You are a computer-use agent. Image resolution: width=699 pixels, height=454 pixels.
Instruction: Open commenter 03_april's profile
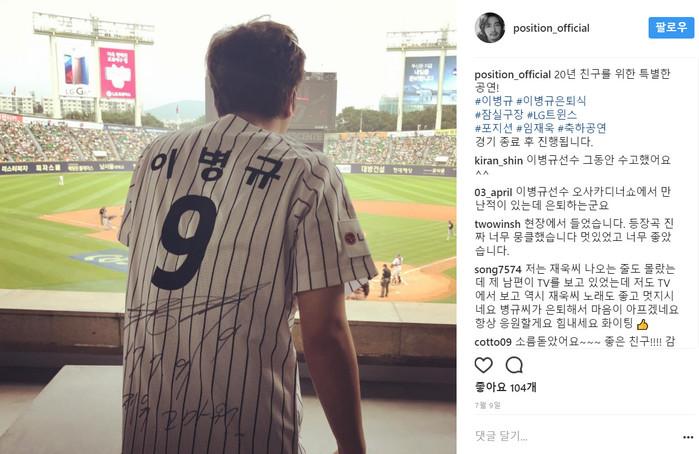[493, 192]
